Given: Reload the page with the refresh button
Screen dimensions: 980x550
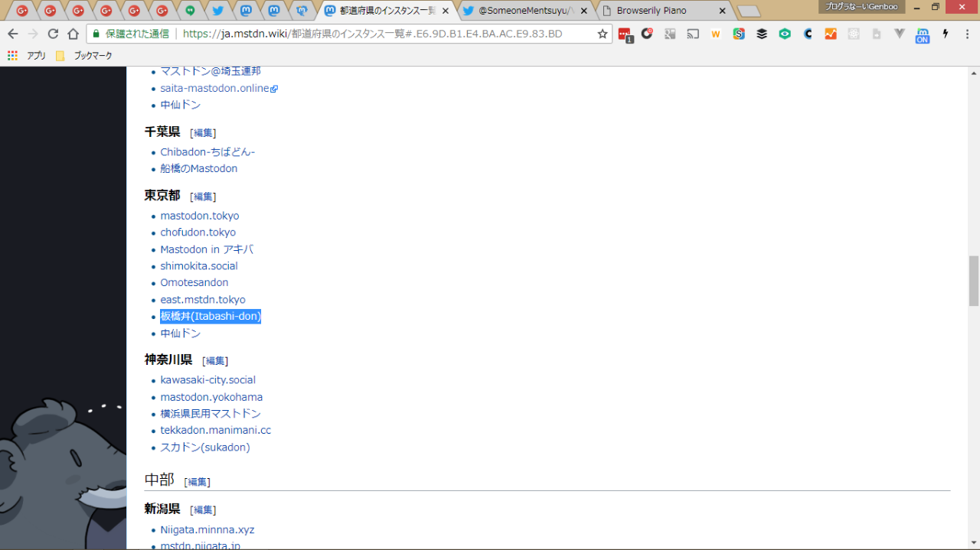Looking at the screenshot, I should 53,34.
